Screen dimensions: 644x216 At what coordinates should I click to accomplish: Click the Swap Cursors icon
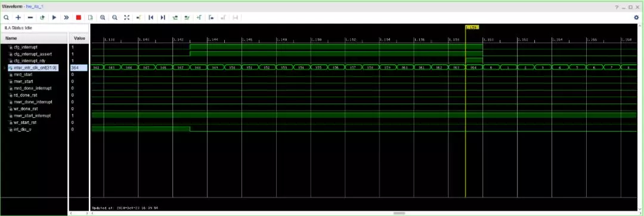236,18
